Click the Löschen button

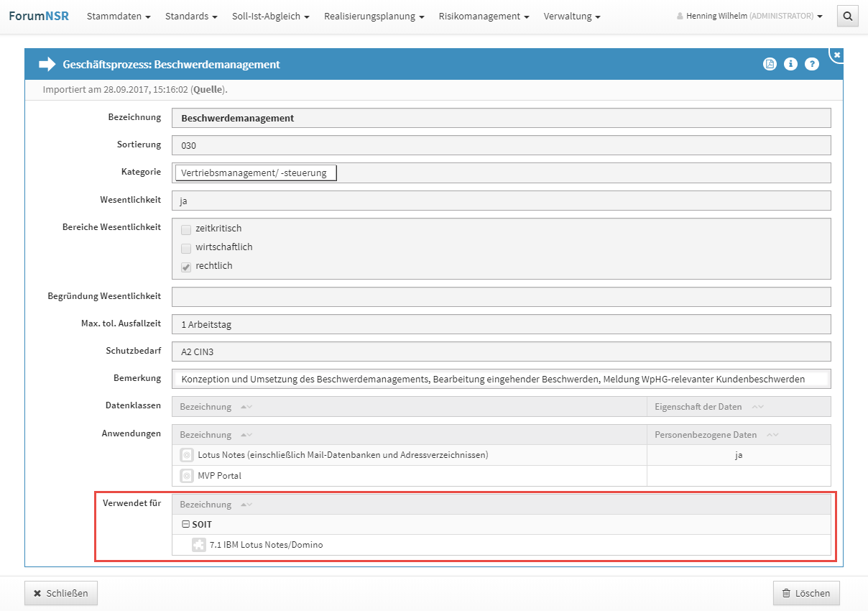point(805,593)
